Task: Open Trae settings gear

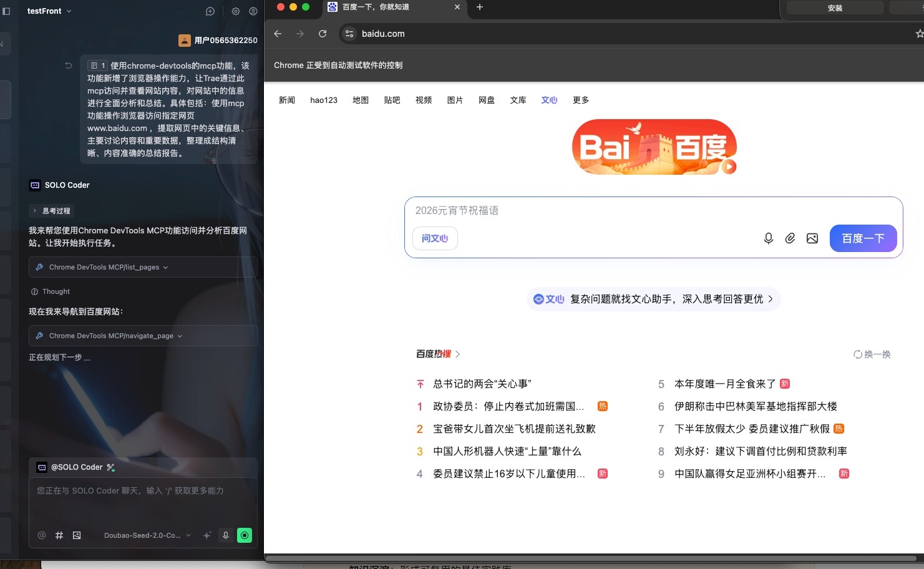Action: tap(236, 11)
